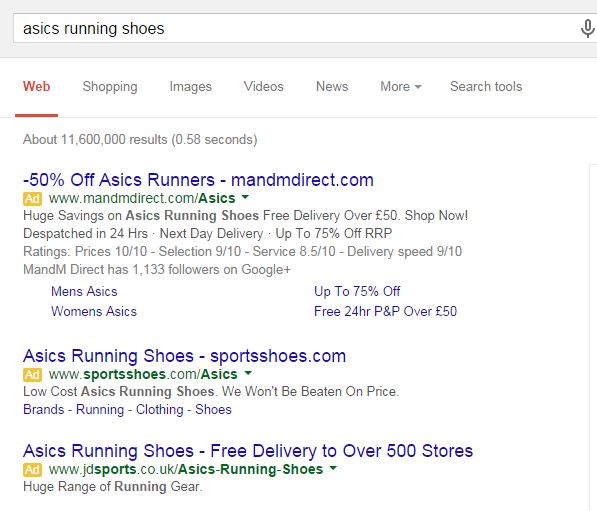Click the Ad badge beside mandmdirect.com URL

tap(32, 198)
